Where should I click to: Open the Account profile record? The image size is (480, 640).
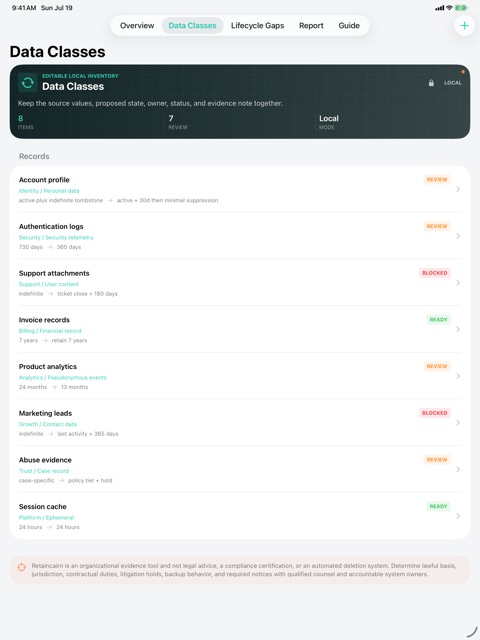pyautogui.click(x=240, y=189)
